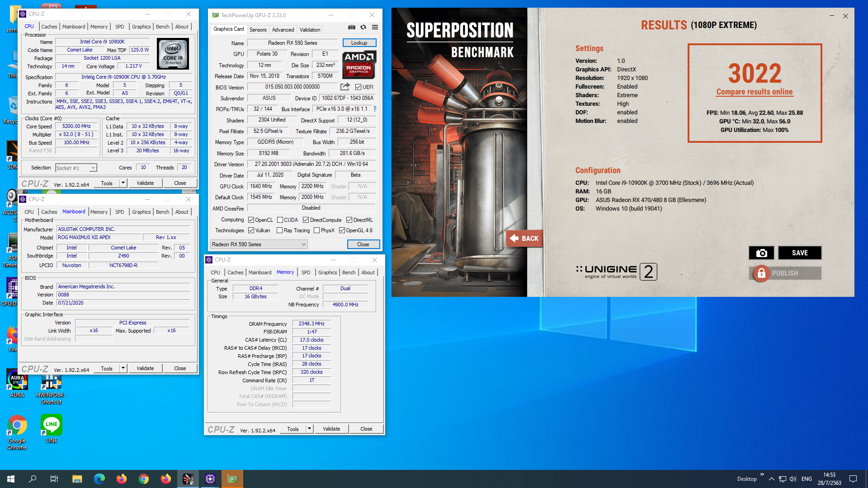Switch to Caches tab in top CPU-Z window
This screenshot has width=868, height=488.
[49, 27]
